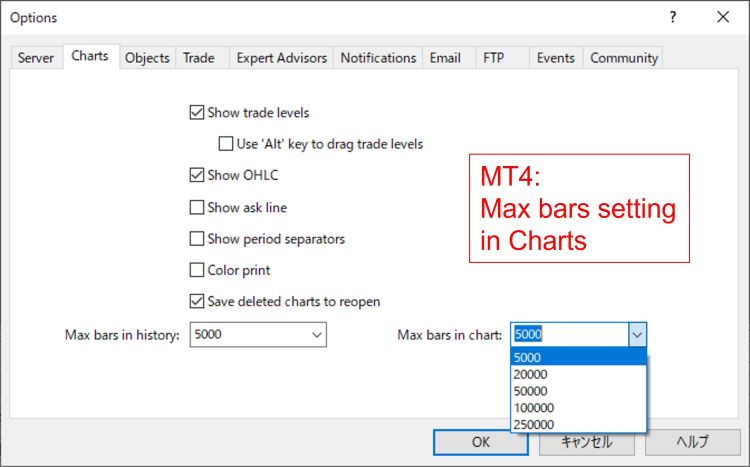Choose 20000 from the dropdown list
Screen dimensions: 750x467
click(579, 374)
